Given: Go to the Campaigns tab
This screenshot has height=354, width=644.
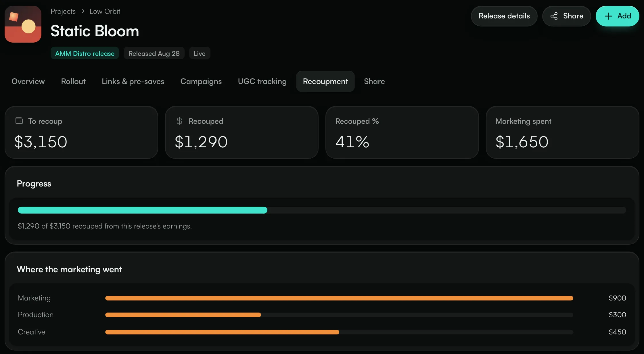Looking at the screenshot, I should click(x=201, y=81).
